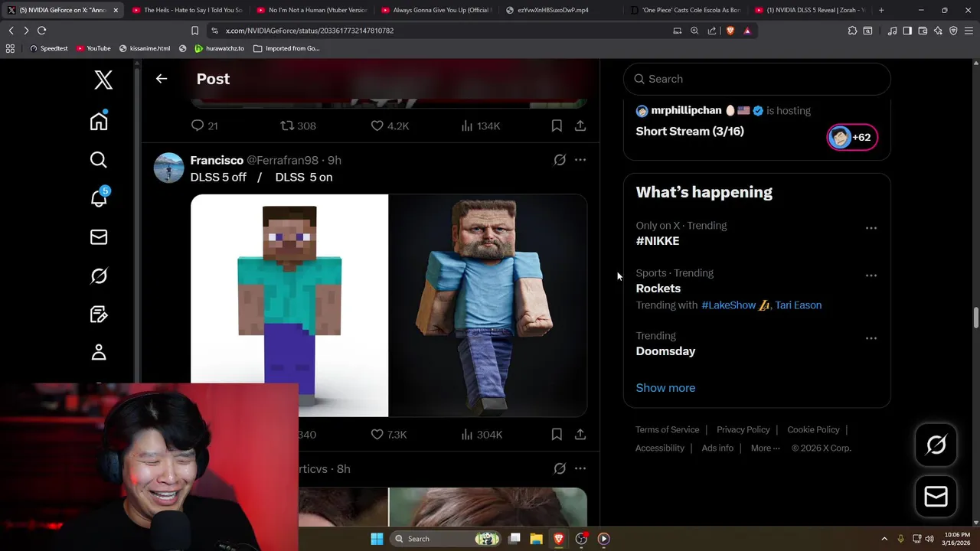Open Ads info footer link

point(717,448)
